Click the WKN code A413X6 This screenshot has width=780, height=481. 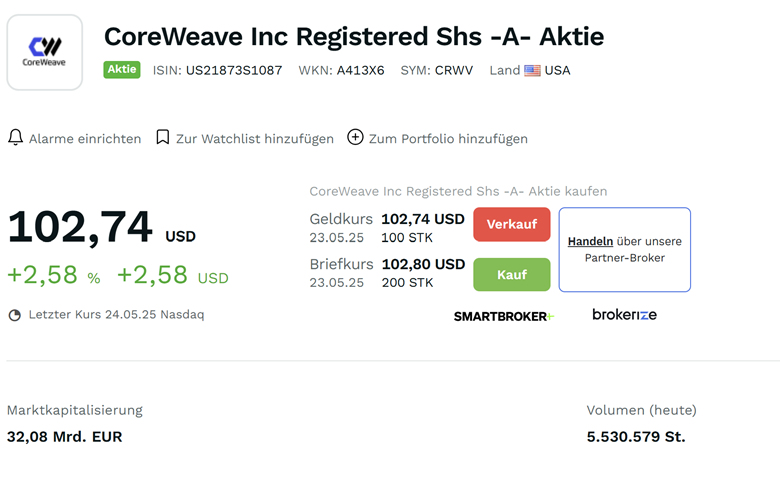360,71
